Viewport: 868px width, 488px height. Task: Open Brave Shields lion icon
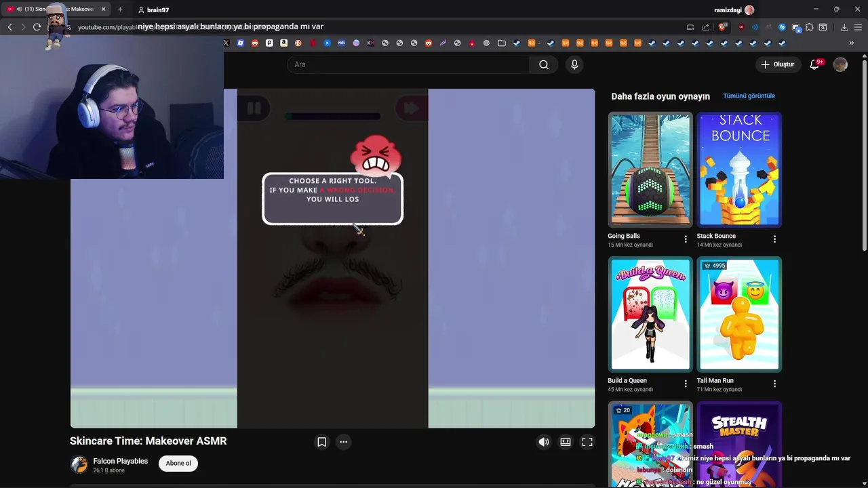[x=722, y=27]
